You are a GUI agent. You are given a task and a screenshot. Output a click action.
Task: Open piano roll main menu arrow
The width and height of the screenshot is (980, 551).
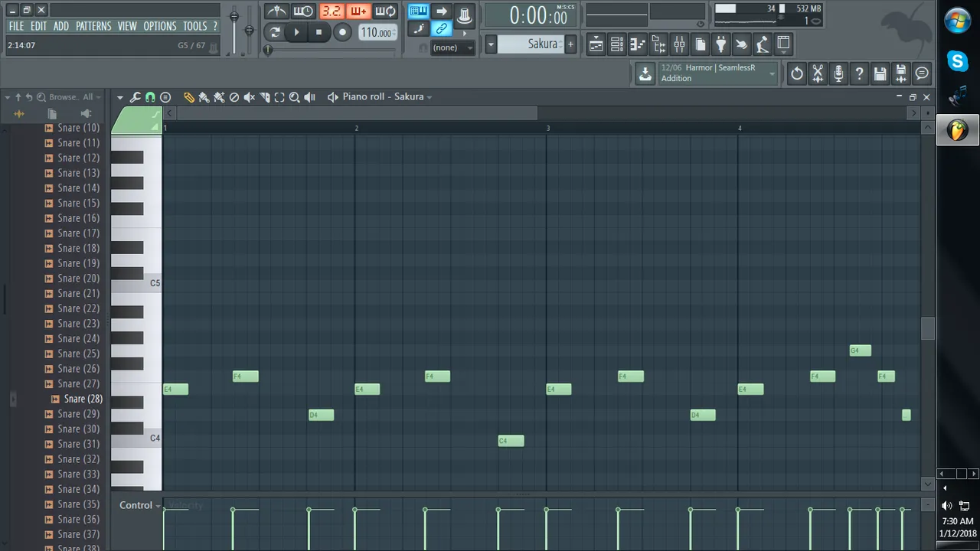click(x=119, y=97)
